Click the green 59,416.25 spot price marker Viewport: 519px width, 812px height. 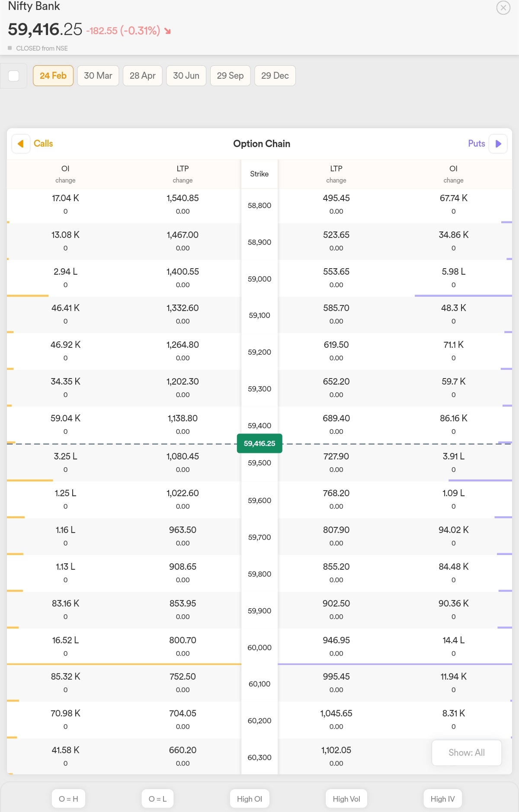pos(259,443)
